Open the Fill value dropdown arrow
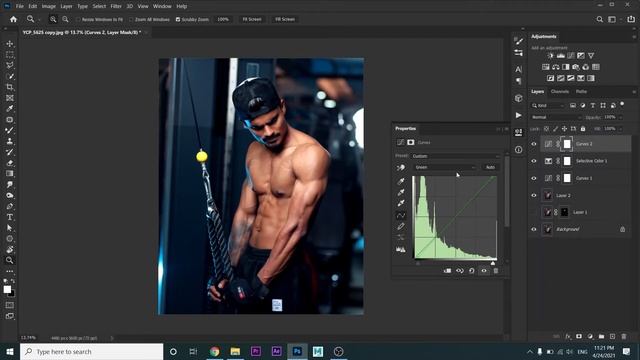This screenshot has height=360, width=640. point(621,129)
